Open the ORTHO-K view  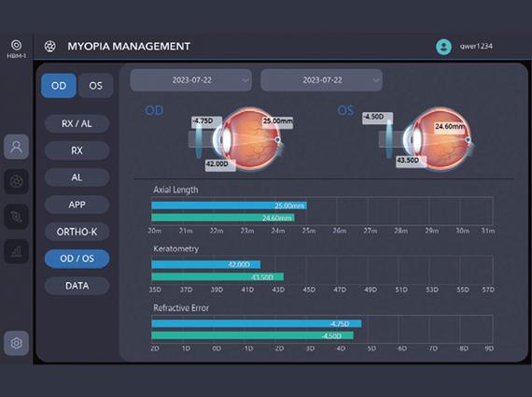coord(77,232)
